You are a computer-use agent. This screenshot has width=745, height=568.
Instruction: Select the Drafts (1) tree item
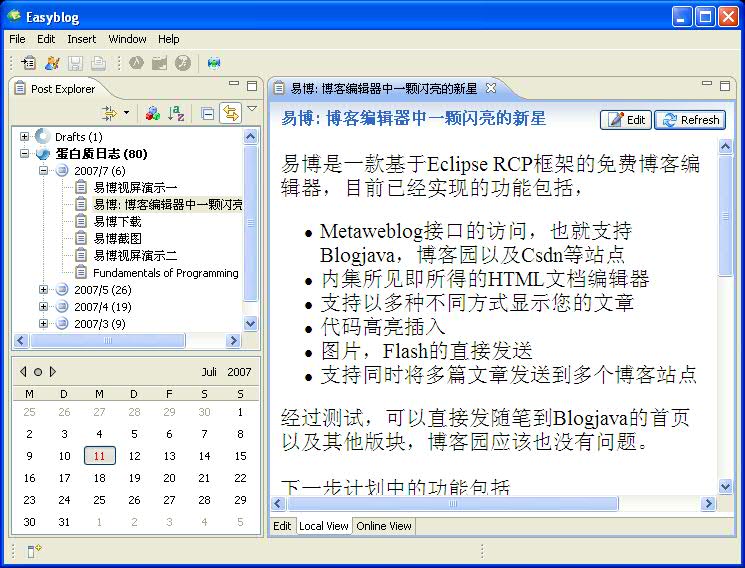point(78,137)
